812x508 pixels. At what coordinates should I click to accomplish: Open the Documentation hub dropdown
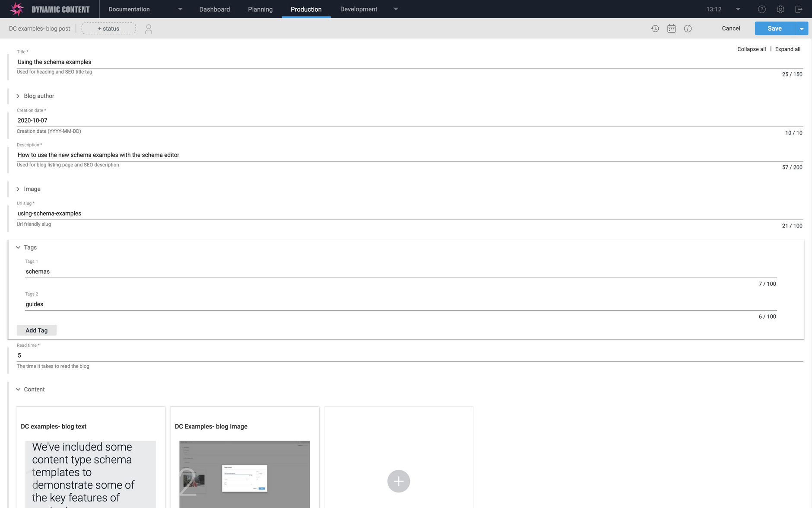coord(180,9)
